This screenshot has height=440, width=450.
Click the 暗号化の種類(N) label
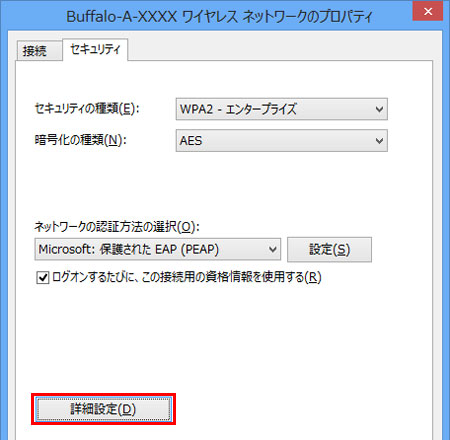click(81, 140)
